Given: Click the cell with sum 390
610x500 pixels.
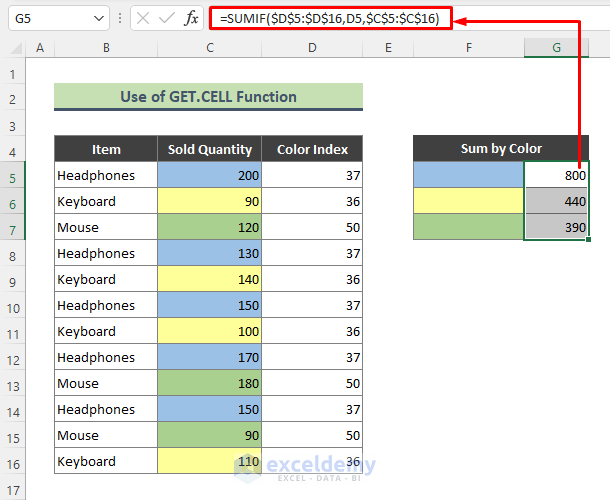Looking at the screenshot, I should click(x=556, y=227).
